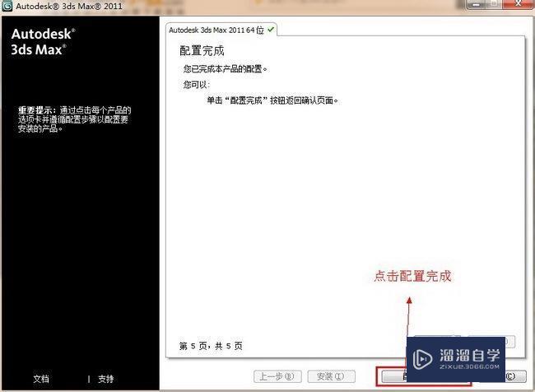Screen dimensions: 535x392
Task: Click the 3ds Max title bar icon
Action: pos(7,6)
